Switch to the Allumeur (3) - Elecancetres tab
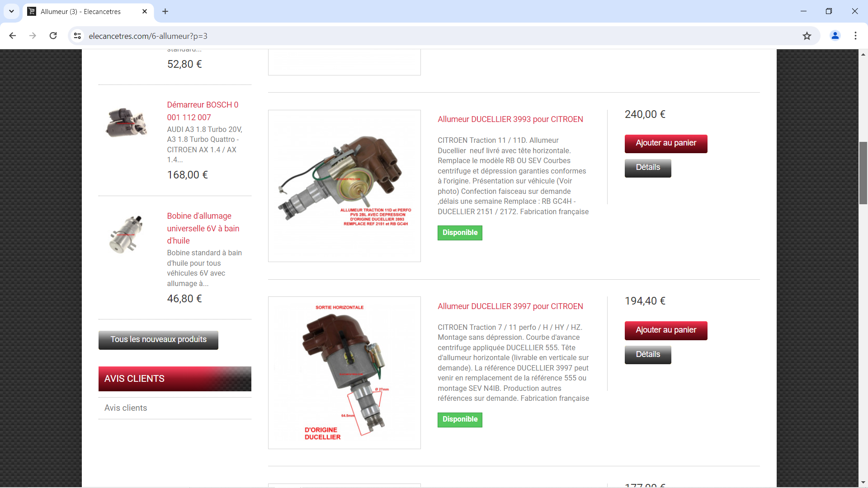The height and width of the screenshot is (488, 868). point(81,11)
